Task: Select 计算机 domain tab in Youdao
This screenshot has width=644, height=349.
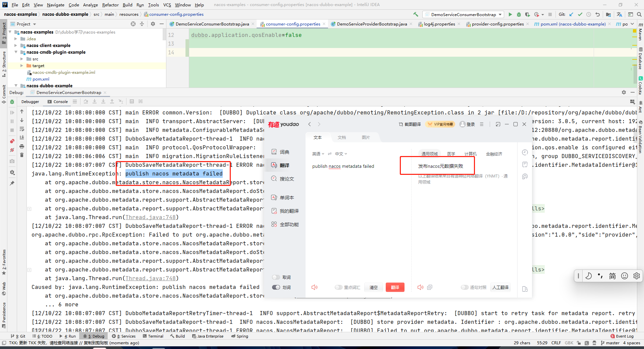Action: tap(470, 154)
